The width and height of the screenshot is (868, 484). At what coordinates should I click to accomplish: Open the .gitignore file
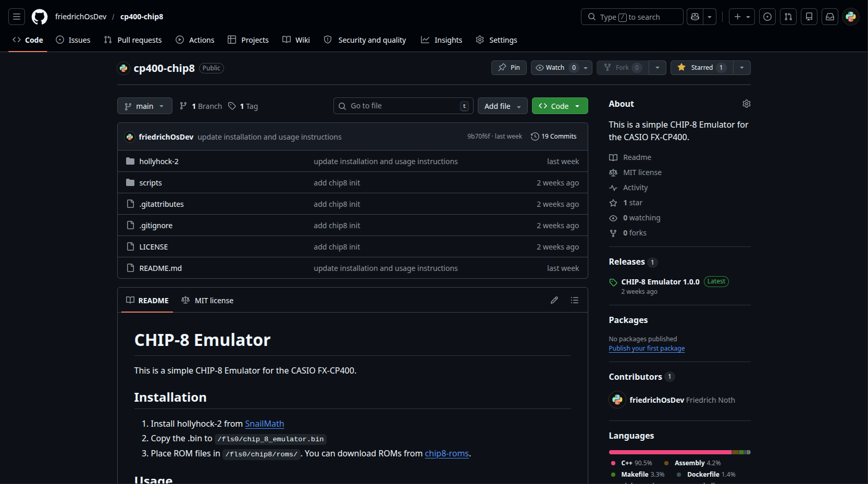pos(156,226)
